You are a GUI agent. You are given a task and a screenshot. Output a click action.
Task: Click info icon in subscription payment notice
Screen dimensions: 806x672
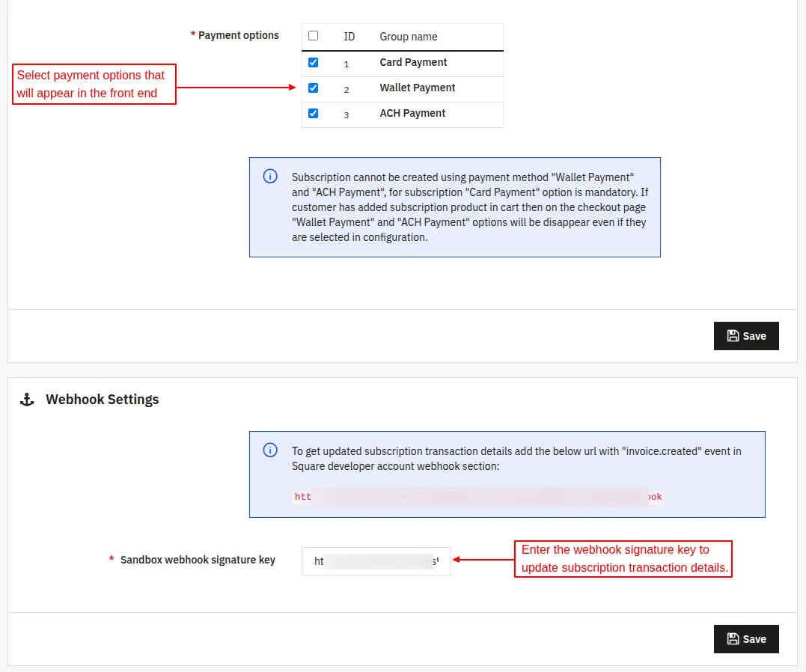point(270,177)
